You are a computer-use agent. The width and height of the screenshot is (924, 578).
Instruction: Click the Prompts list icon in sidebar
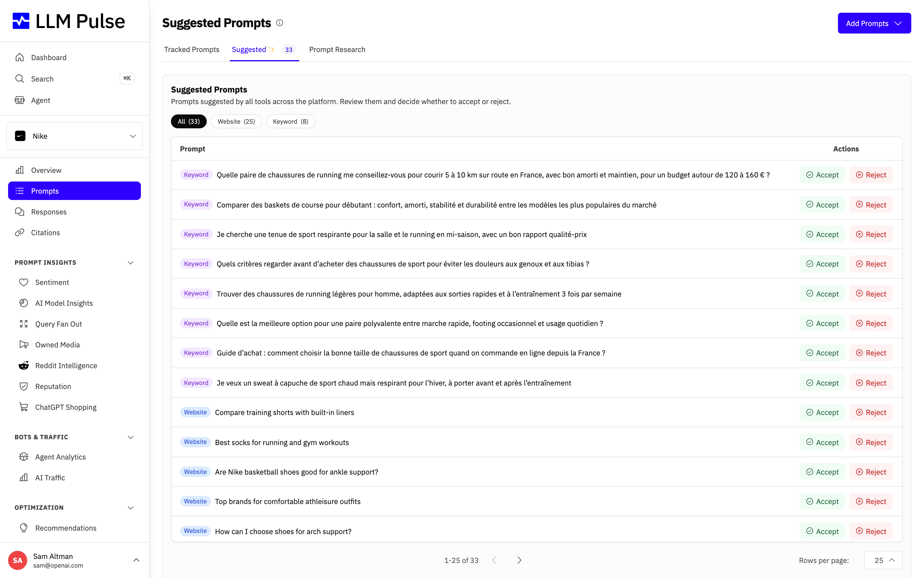coord(19,191)
